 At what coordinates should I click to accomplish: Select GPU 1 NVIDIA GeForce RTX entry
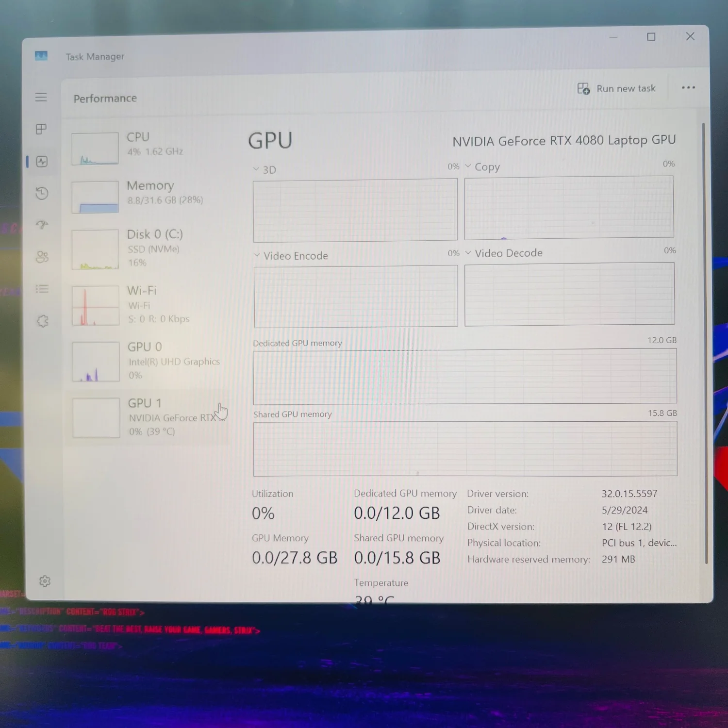point(148,418)
